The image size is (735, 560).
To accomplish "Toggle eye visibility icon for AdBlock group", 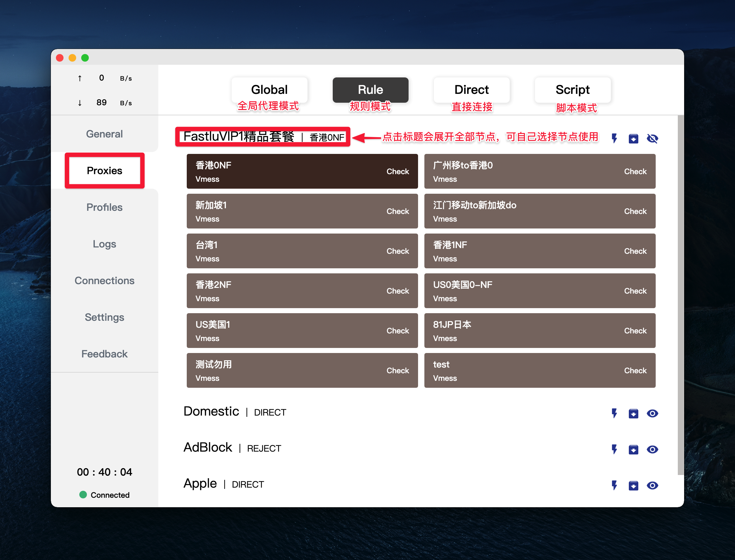I will click(652, 449).
